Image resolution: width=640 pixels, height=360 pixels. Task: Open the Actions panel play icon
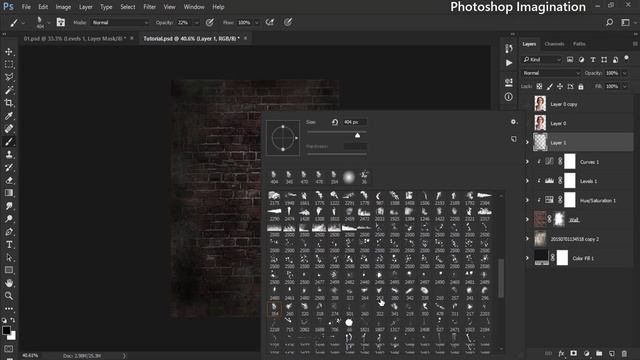[509, 63]
